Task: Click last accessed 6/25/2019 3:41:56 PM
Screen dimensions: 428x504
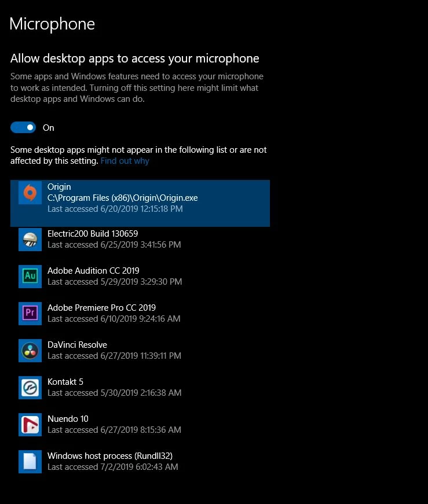Action: pyautogui.click(x=114, y=245)
